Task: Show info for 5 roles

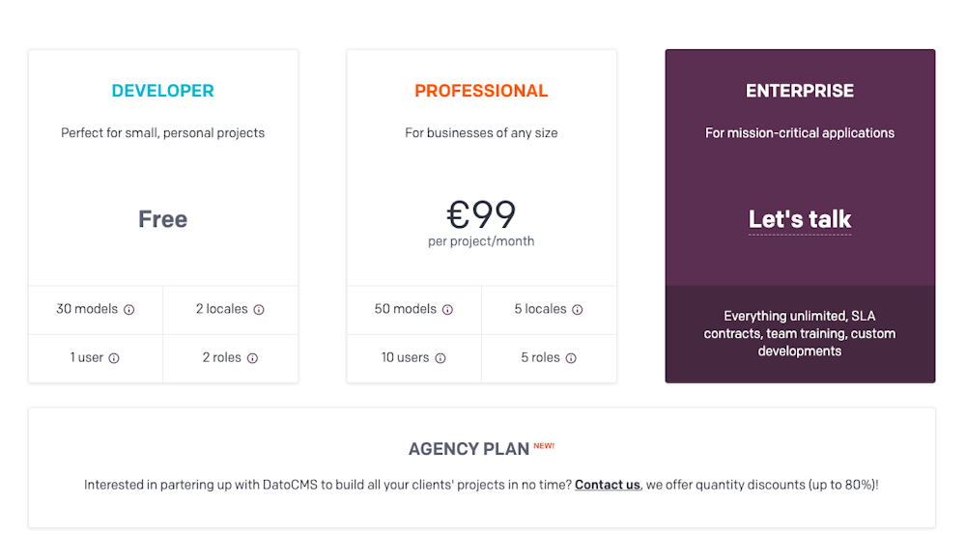Action: click(571, 358)
